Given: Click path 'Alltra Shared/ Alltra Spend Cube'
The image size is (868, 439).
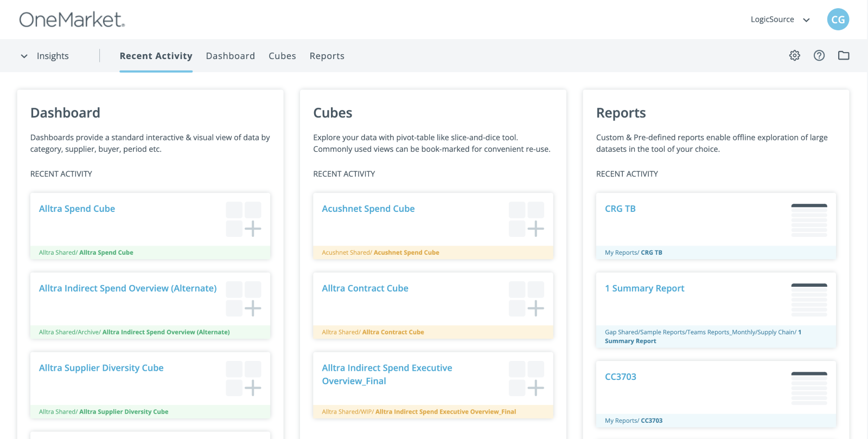Looking at the screenshot, I should tap(86, 253).
